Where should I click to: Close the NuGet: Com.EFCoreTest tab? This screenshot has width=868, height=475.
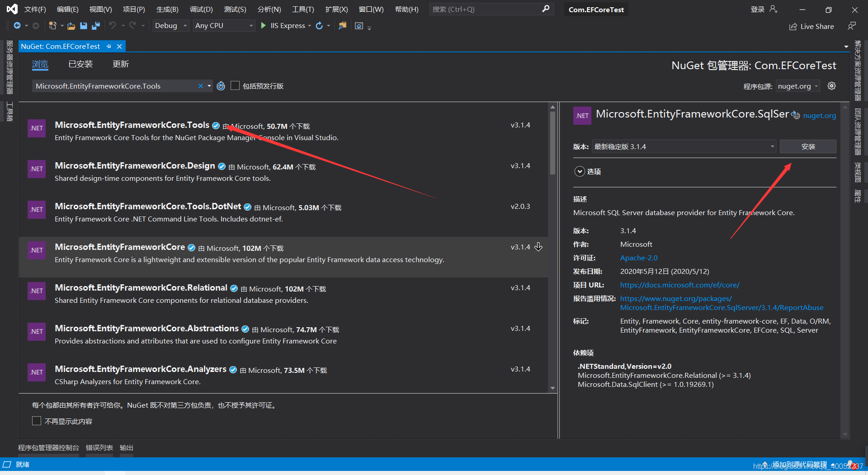click(119, 47)
